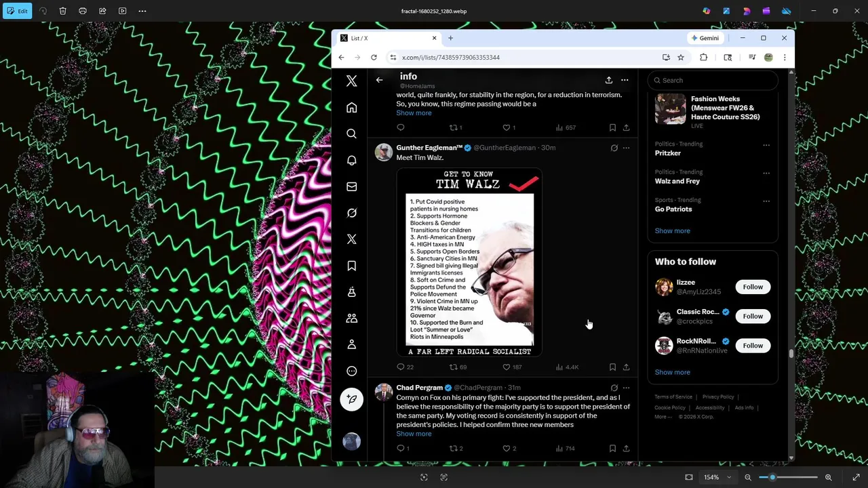Open the Pritzker trending topic
The image size is (868, 488).
coord(668,153)
